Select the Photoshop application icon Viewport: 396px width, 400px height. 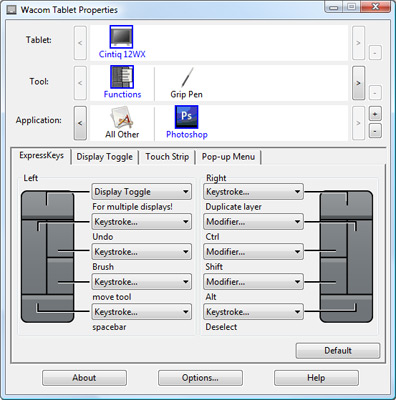coord(187,117)
